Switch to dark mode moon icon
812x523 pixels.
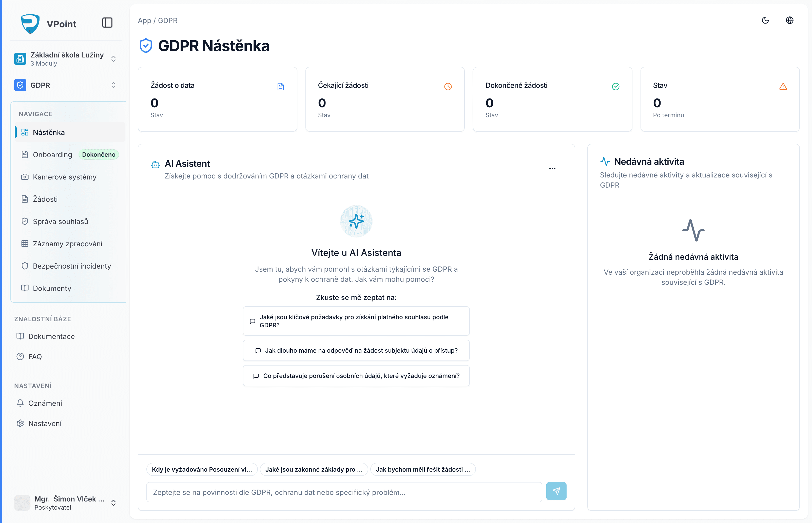pyautogui.click(x=765, y=20)
